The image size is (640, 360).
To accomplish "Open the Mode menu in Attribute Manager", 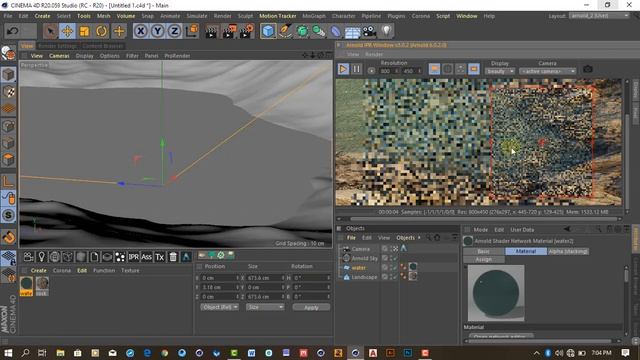I will (480, 230).
